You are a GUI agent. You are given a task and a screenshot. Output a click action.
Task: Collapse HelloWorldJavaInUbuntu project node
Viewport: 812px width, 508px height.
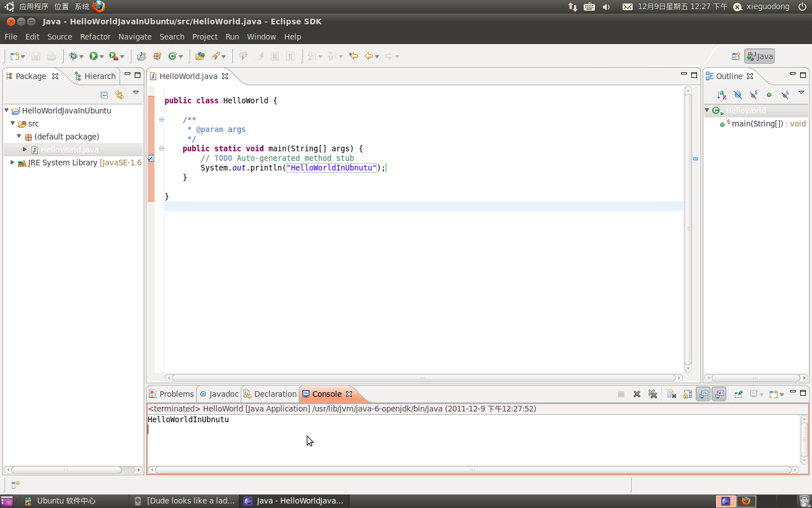[7, 110]
